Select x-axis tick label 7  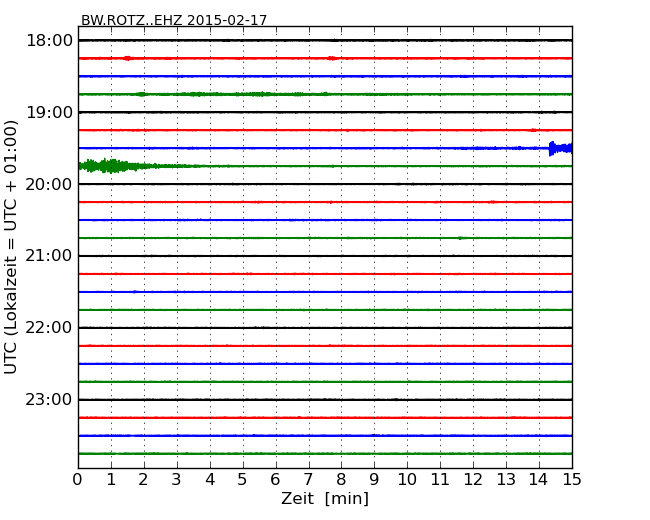tap(308, 480)
